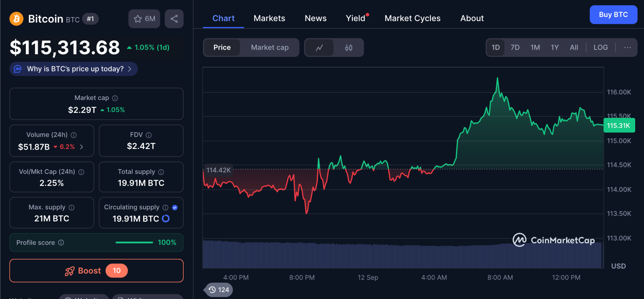Expand Volume (24h) details chevron
Viewport: 644px width, 299px height.
(82, 147)
